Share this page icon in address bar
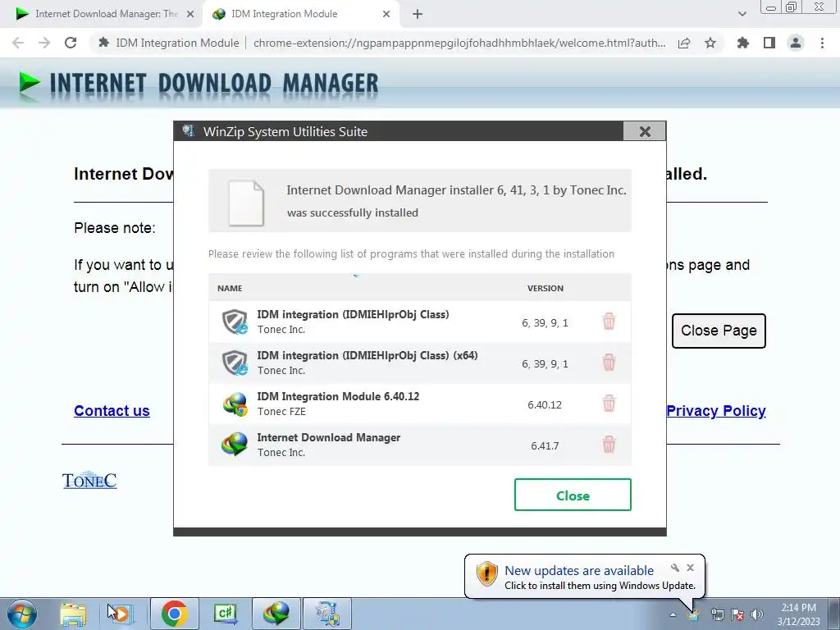840x630 pixels. tap(684, 43)
